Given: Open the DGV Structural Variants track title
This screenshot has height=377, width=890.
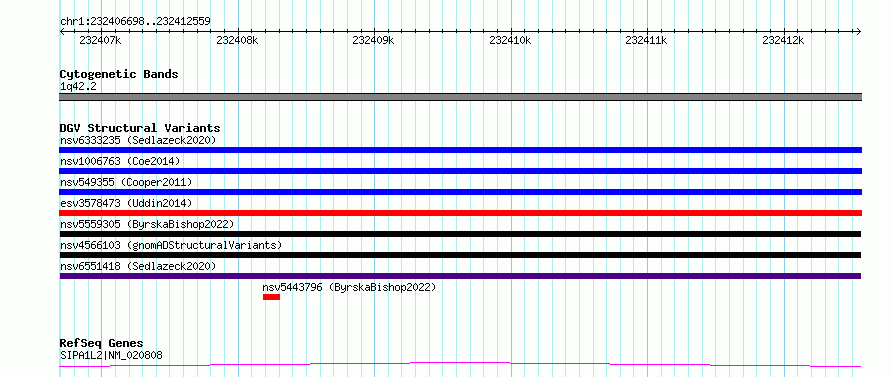Looking at the screenshot, I should point(140,128).
